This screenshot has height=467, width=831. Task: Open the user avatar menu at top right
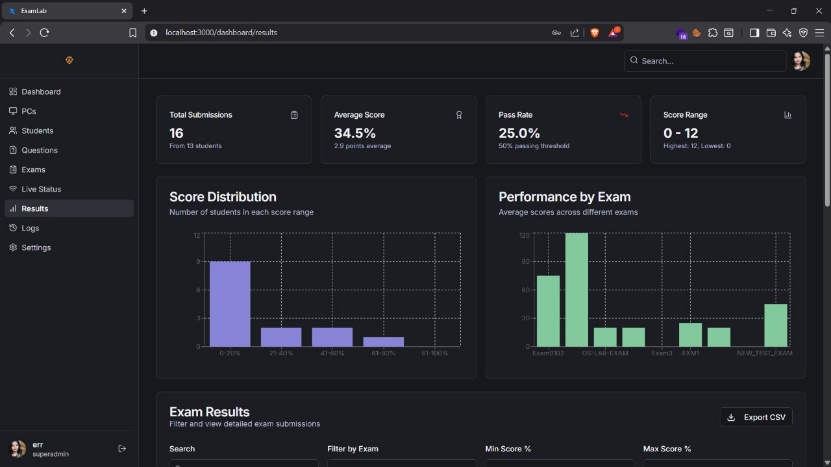[800, 61]
